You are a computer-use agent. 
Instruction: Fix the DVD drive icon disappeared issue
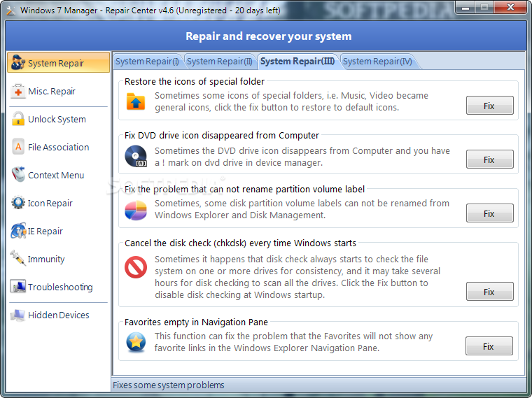pos(489,159)
